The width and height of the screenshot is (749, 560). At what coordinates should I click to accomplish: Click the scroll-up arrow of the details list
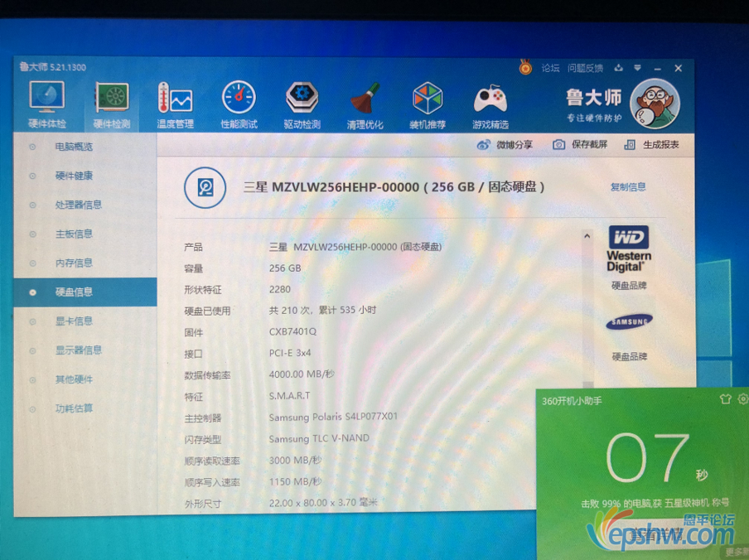point(587,236)
